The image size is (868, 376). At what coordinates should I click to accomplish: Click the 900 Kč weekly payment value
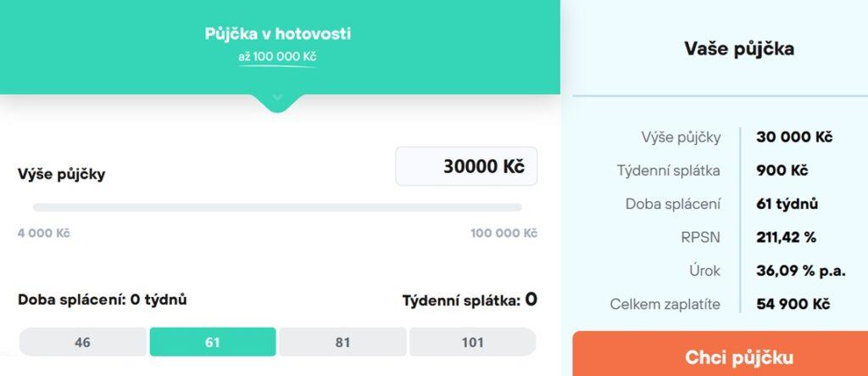[x=782, y=171]
